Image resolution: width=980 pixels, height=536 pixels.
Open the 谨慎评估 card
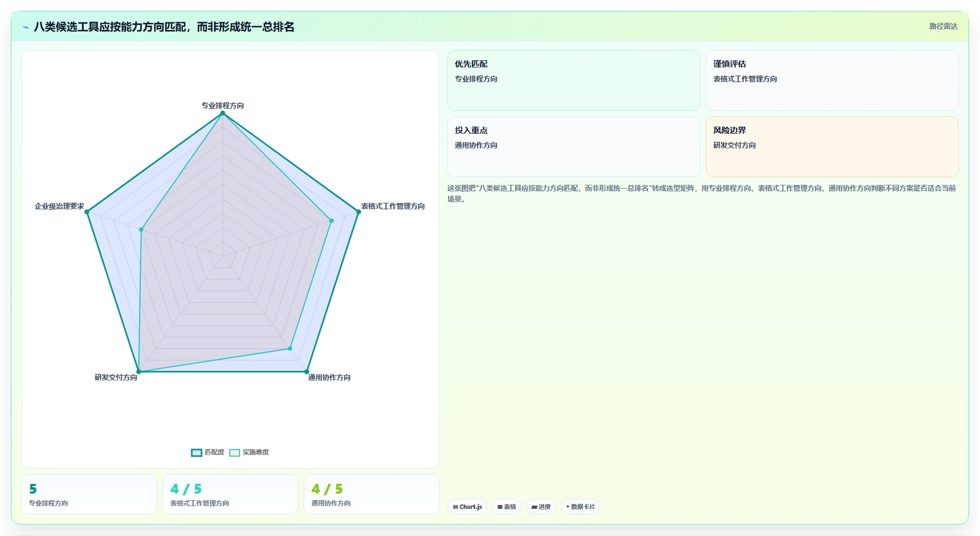(832, 80)
